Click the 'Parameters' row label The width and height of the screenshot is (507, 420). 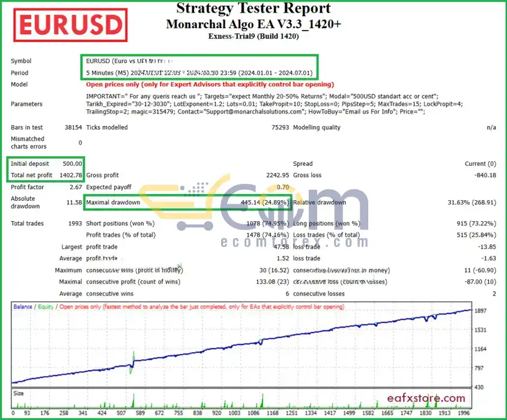coord(26,104)
